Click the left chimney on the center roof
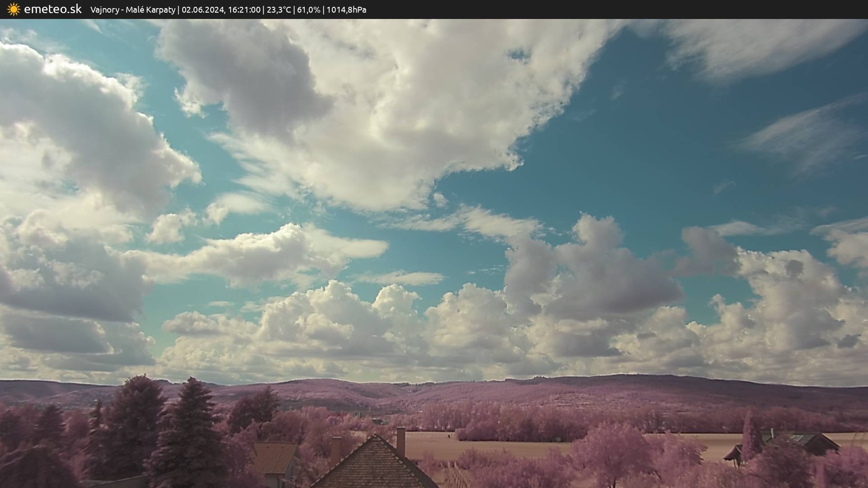 click(336, 450)
